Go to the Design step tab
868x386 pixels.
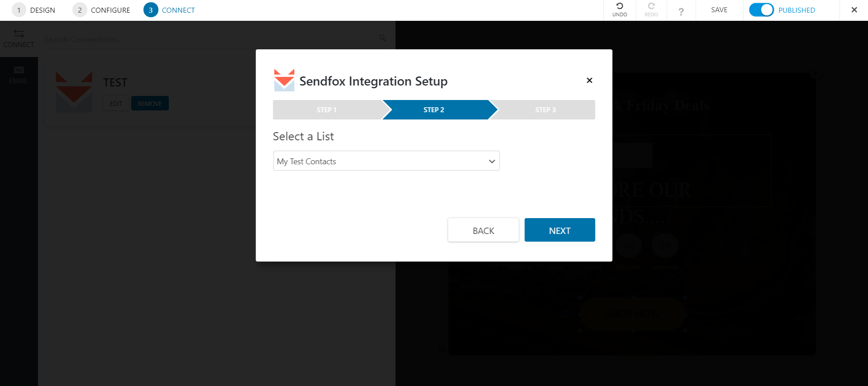[x=34, y=10]
